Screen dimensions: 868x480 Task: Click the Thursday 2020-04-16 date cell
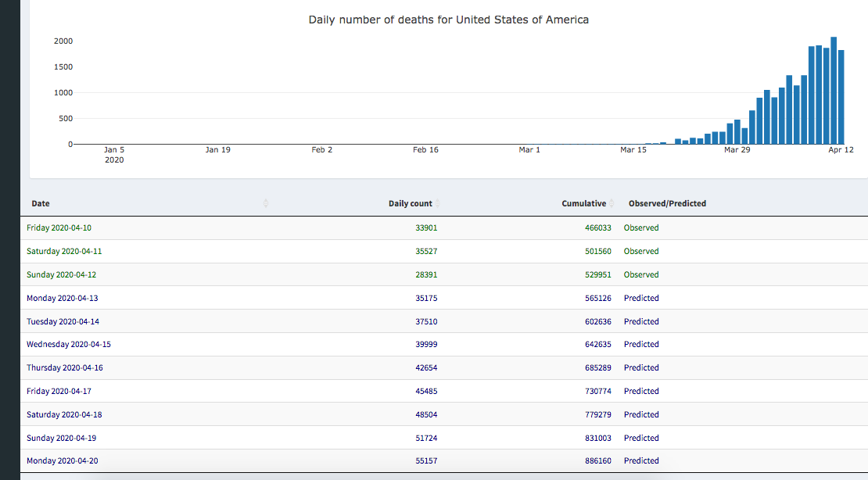coord(65,367)
